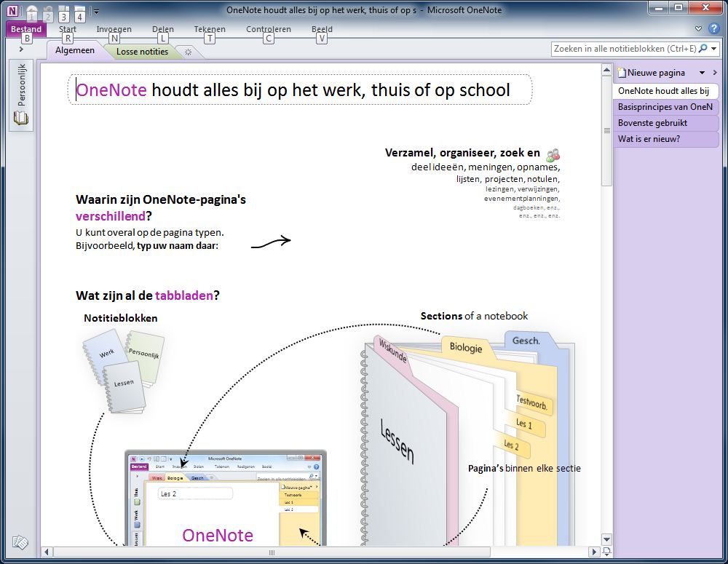Select the stacked notebooks illustration

pyautogui.click(x=124, y=371)
